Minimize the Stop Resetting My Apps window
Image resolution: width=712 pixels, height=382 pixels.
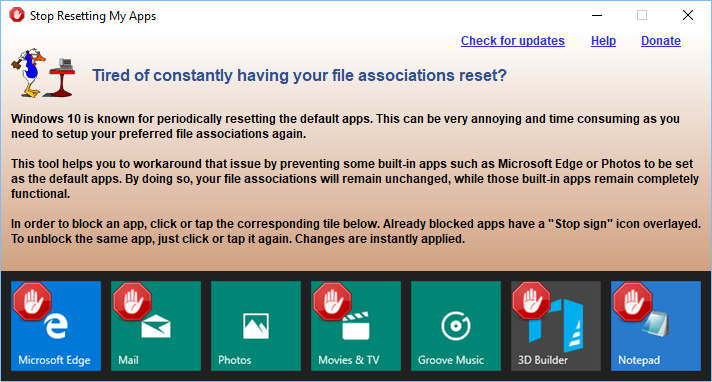pos(597,15)
